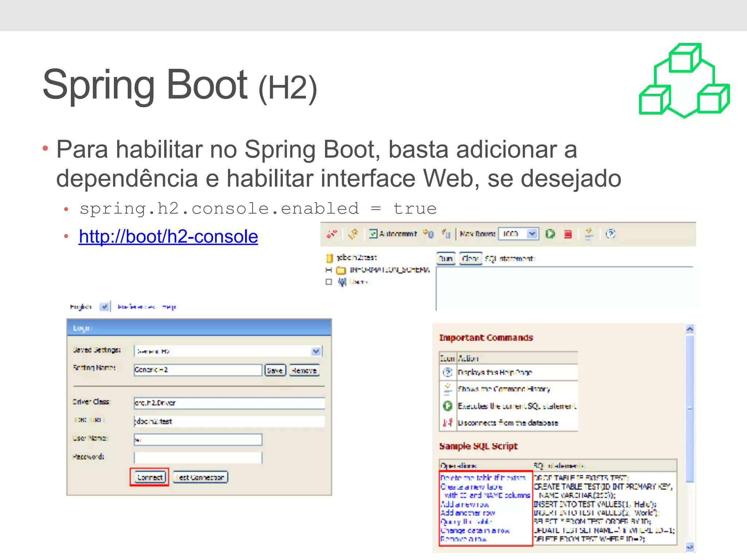Image resolution: width=747 pixels, height=560 pixels.
Task: Click 'Create a new table' sample link
Action: tap(472, 487)
